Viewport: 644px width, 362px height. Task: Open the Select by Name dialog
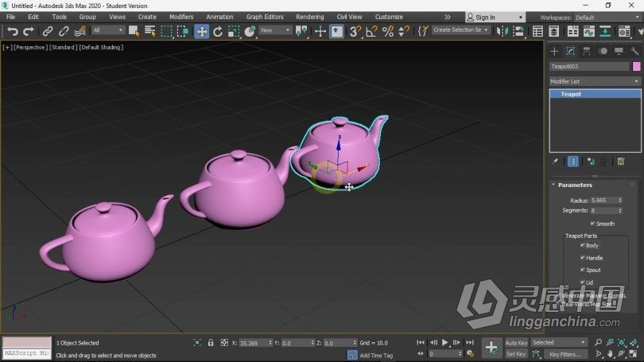pos(150,31)
